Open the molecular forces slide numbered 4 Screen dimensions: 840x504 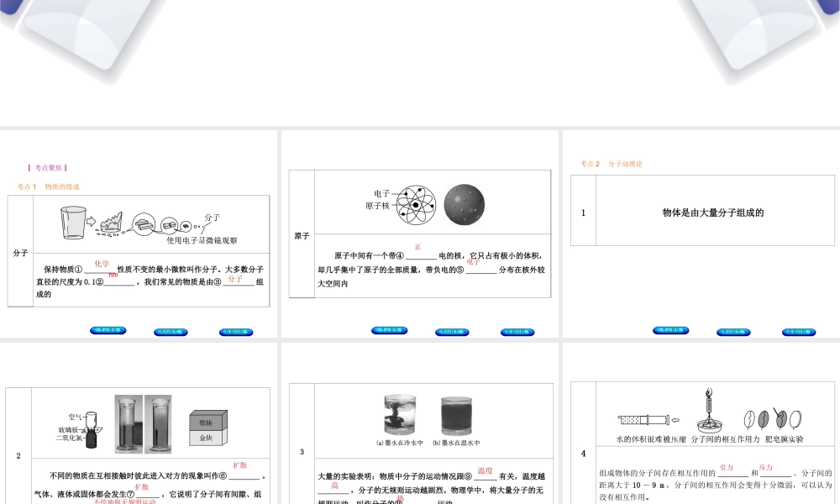pyautogui.click(x=701, y=423)
